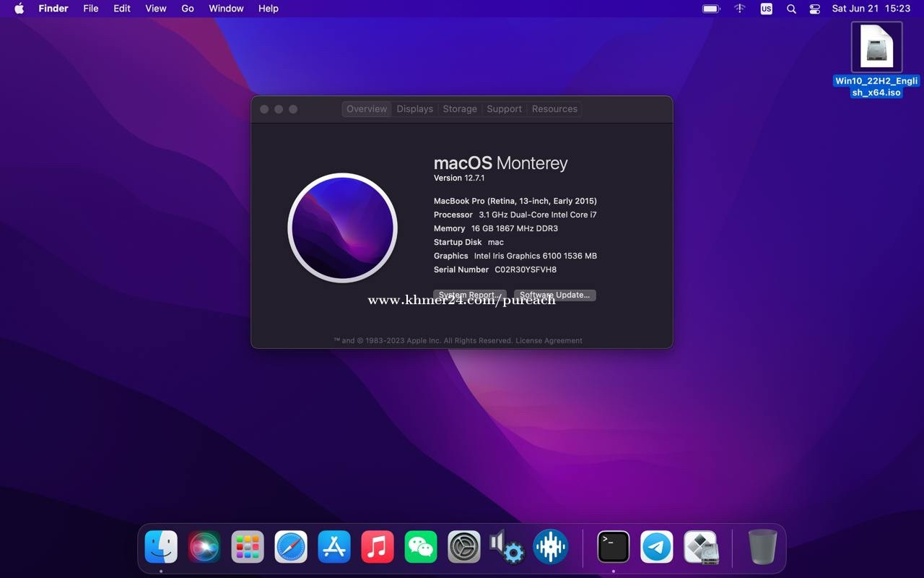
Task: Open the App Store Dock icon
Action: [x=334, y=547]
